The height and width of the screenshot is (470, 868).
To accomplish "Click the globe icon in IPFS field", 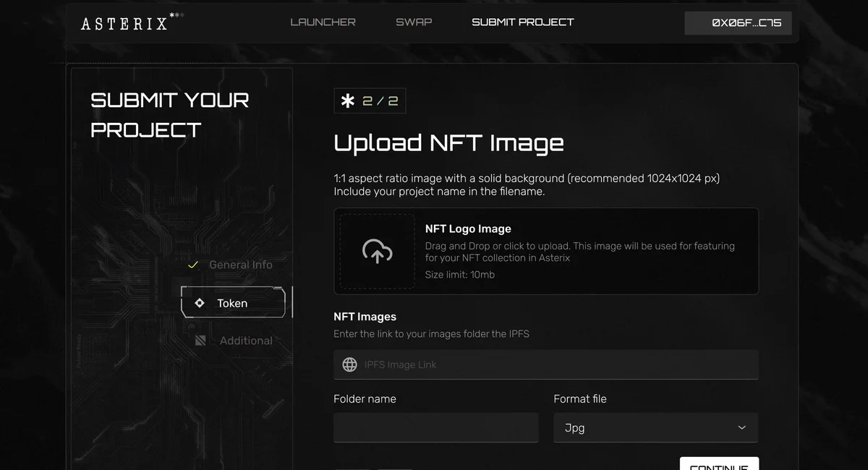I will click(x=349, y=364).
